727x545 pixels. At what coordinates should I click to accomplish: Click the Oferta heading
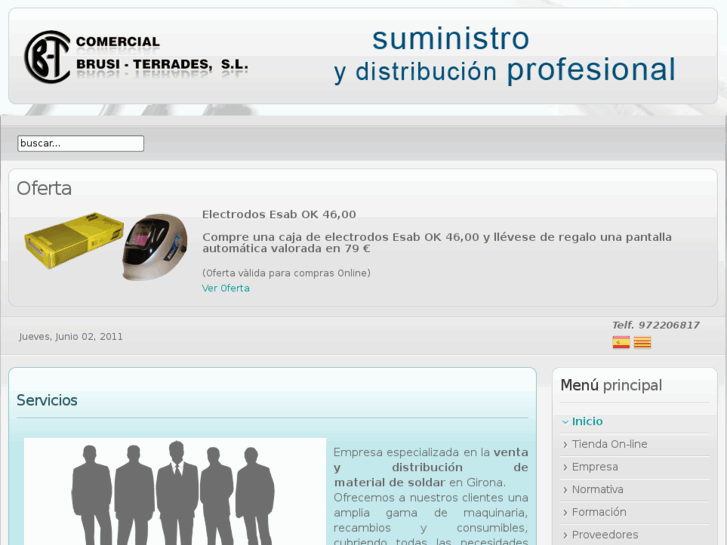point(44,188)
